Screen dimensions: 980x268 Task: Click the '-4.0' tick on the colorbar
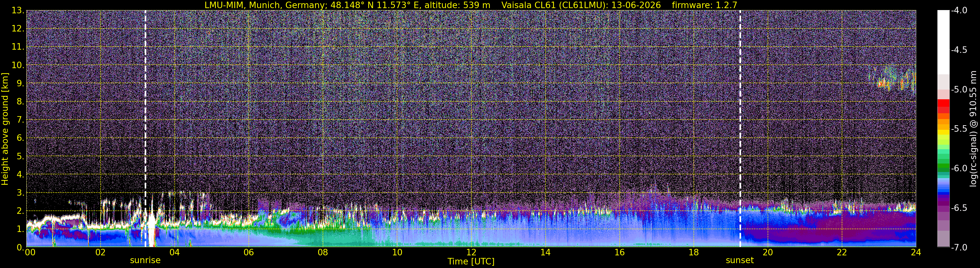pyautogui.click(x=959, y=11)
